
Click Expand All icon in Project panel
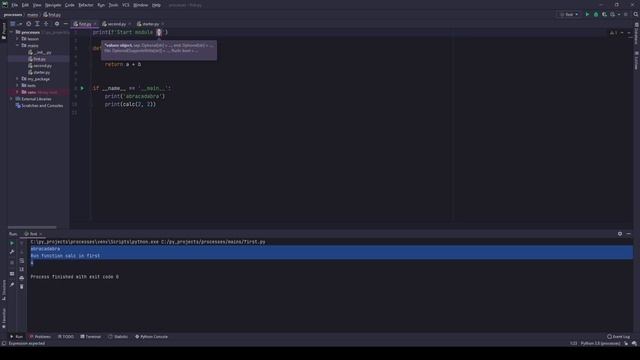pos(37,24)
